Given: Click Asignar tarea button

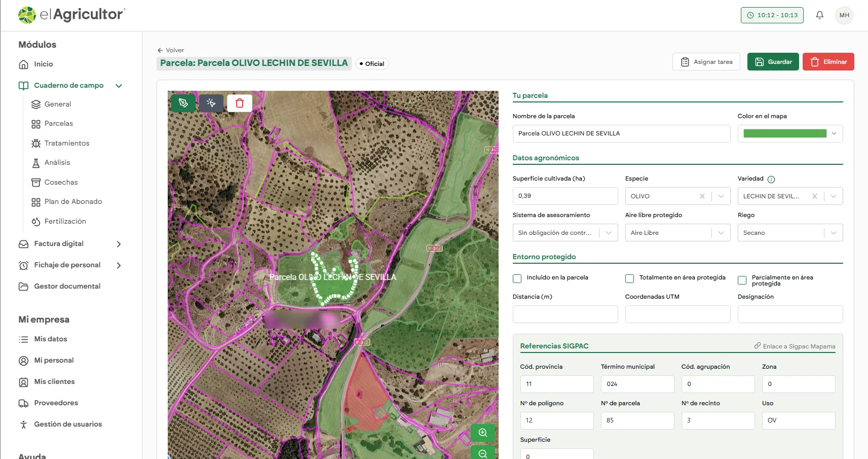Looking at the screenshot, I should [x=706, y=62].
